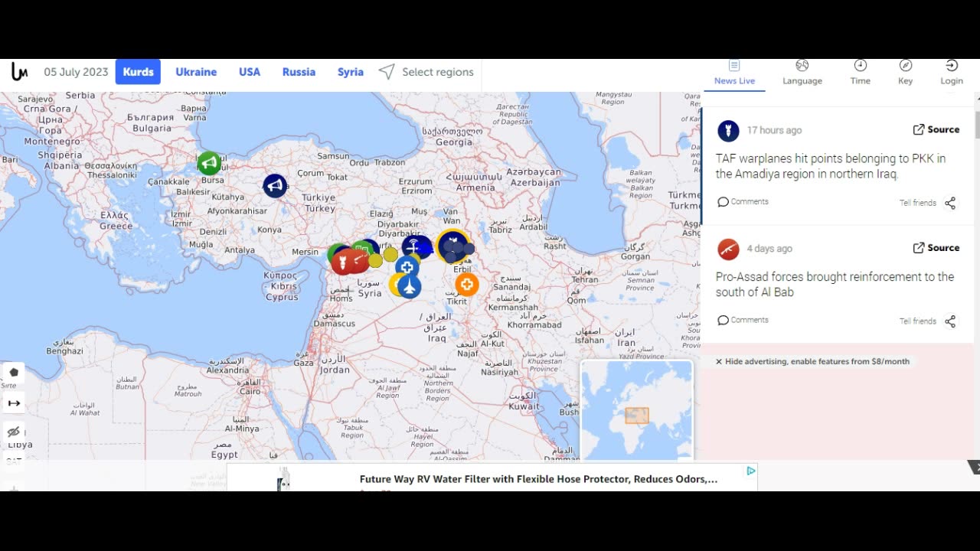This screenshot has height=551, width=980.
Task: Click the world overview minimap
Action: click(636, 409)
